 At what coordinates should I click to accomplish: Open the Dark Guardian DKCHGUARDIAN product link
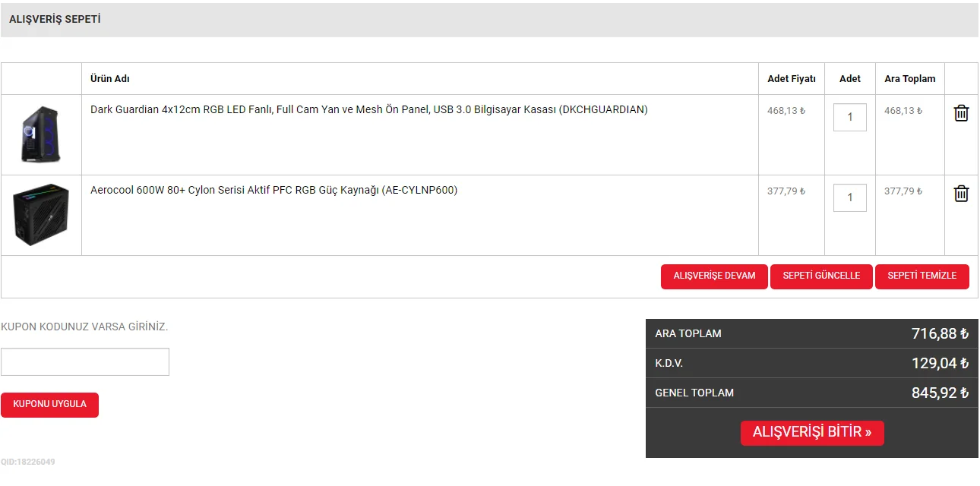click(x=368, y=109)
